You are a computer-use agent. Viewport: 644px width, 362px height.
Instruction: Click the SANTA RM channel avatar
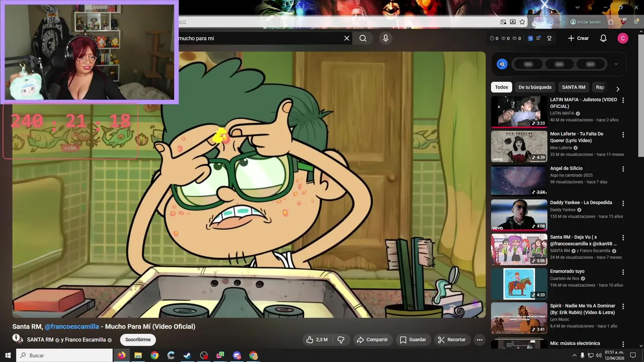pyautogui.click(x=18, y=339)
